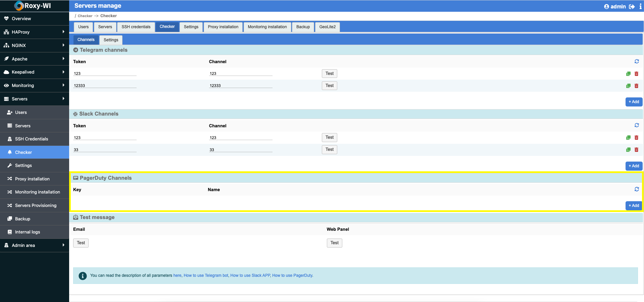Clone Telegram channel row with token 123

[628, 74]
